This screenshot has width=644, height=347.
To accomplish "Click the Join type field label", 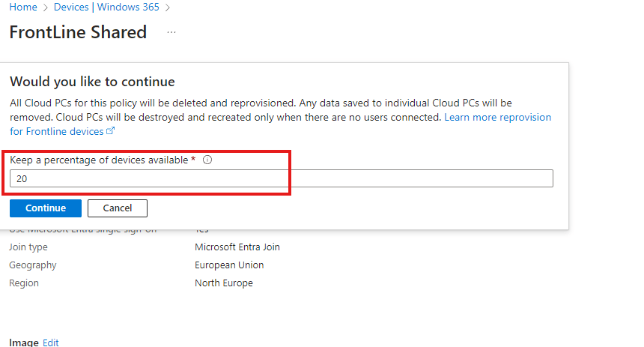I will [x=28, y=247].
